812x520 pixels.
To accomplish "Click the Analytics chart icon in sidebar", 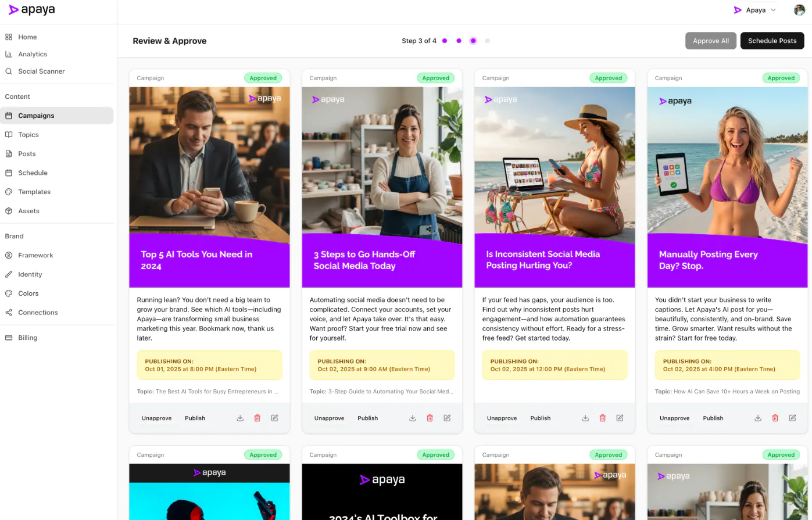I will tap(9, 54).
